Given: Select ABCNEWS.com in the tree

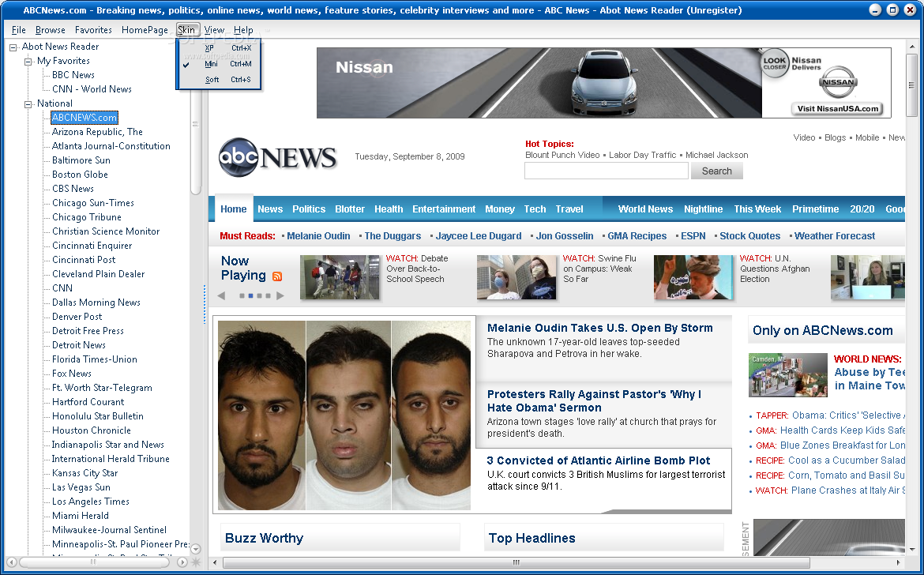Looking at the screenshot, I should 85,118.
